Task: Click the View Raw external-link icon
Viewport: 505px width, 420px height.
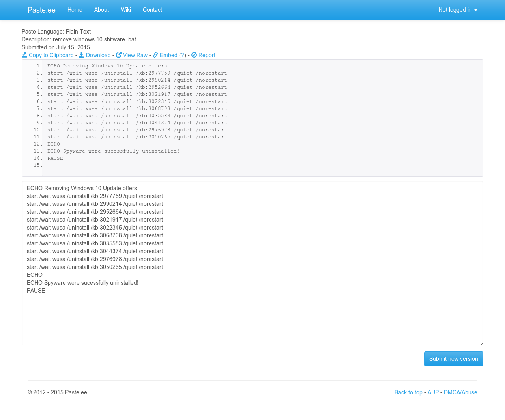Action: pyautogui.click(x=119, y=55)
